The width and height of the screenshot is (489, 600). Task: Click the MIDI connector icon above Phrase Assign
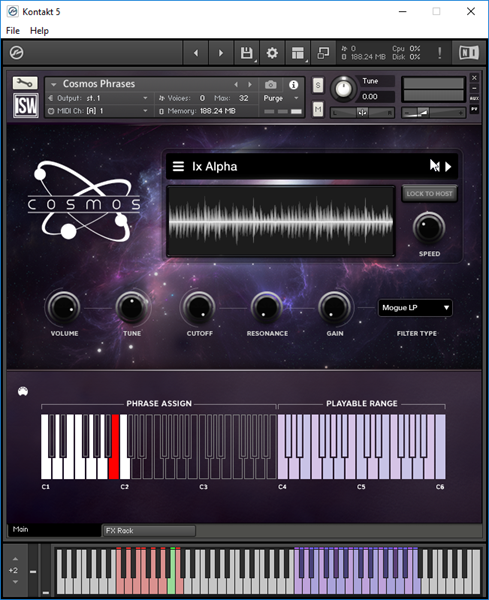(x=23, y=391)
